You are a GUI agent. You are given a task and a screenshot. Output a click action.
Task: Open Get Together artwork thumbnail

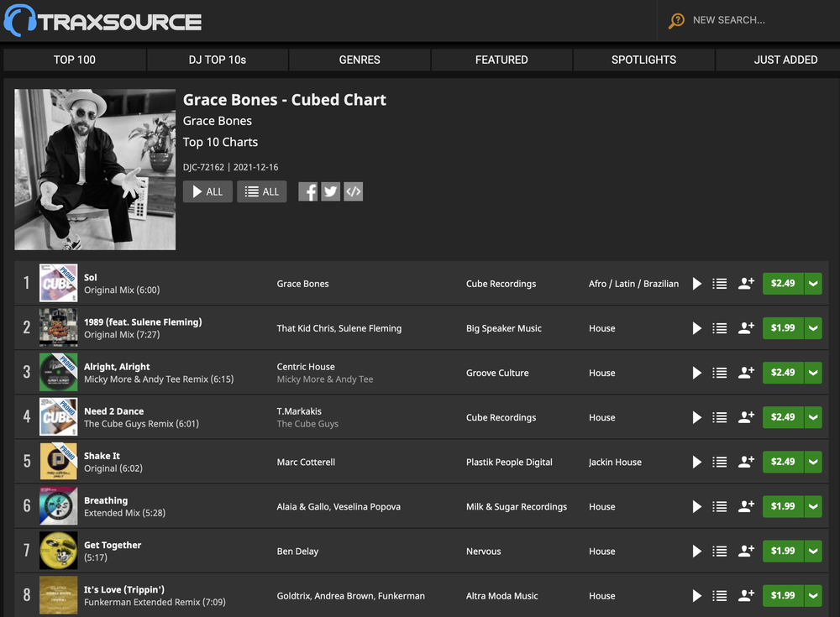pyautogui.click(x=59, y=550)
